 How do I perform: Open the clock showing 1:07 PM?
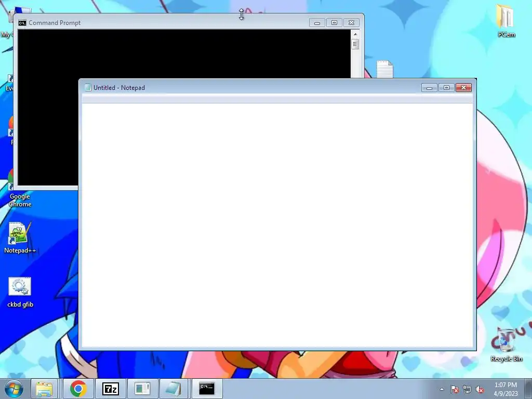(x=506, y=389)
